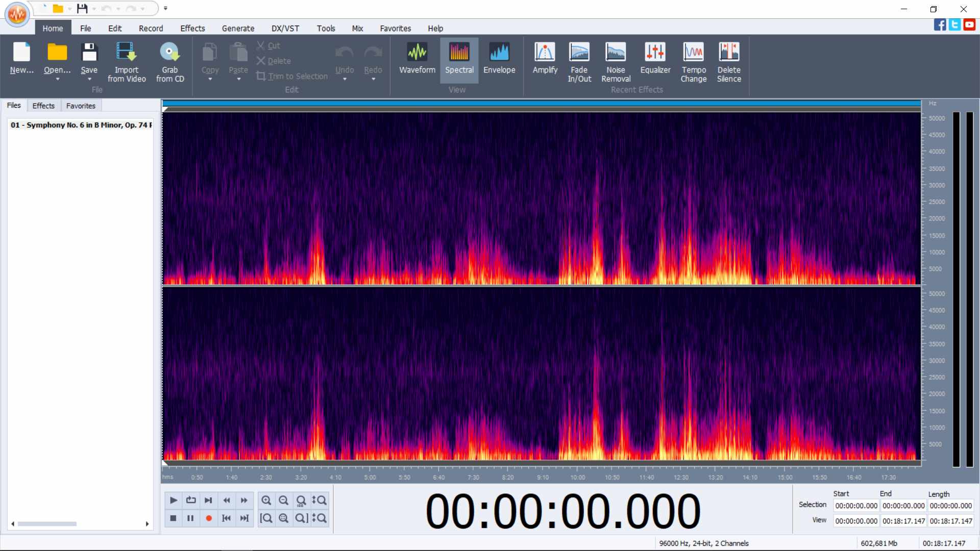
Task: Click Import from Video icon
Action: 126,52
